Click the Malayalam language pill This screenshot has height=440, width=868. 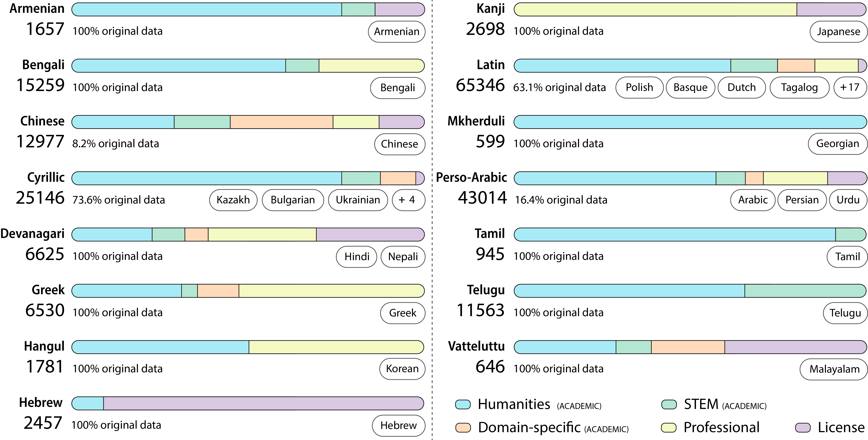click(x=834, y=369)
